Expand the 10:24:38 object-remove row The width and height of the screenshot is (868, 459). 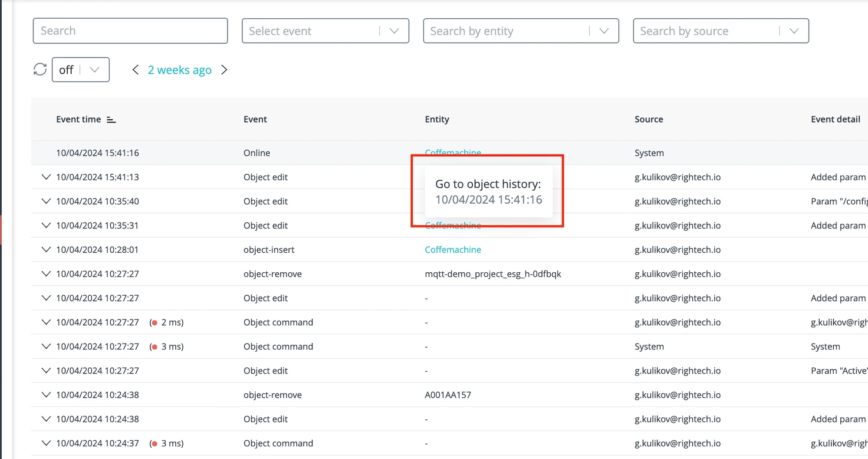point(46,395)
